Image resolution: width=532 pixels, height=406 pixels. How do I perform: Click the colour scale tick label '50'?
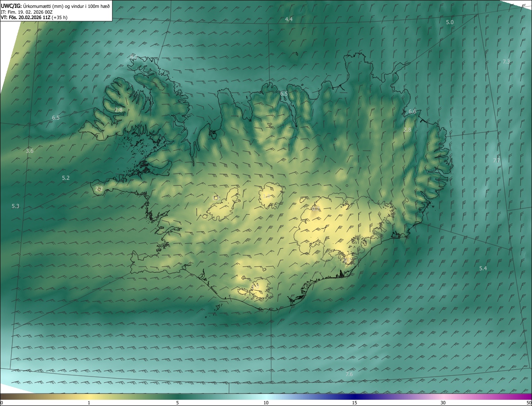tap(529, 403)
